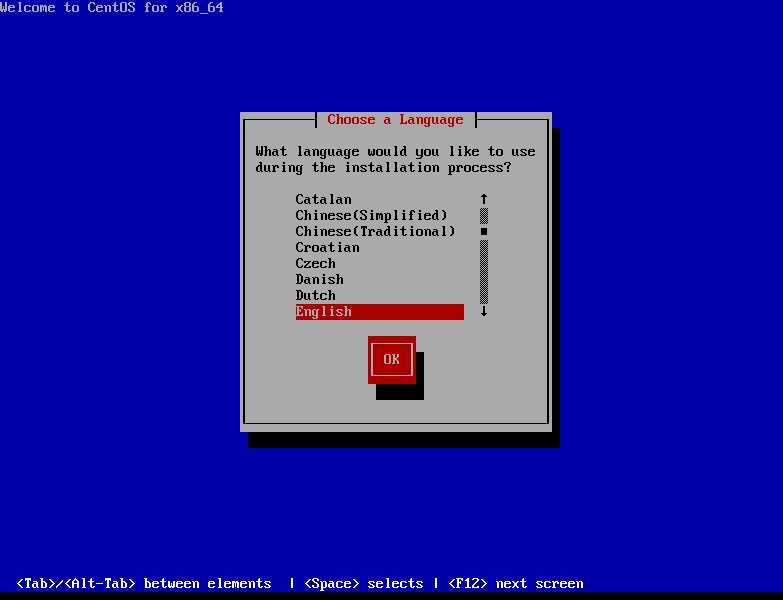Viewport: 783px width, 600px height.
Task: Click the language list scrollbar thumb
Action: (484, 232)
